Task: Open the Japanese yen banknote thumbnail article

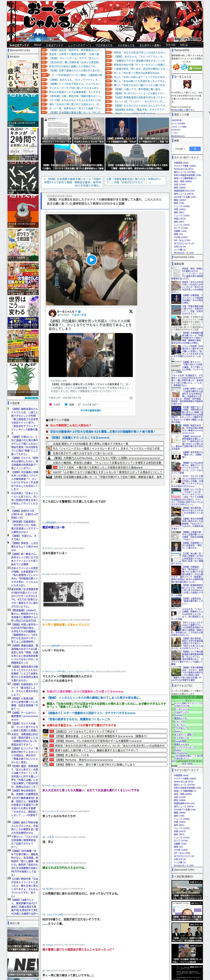Action: coord(89,130)
